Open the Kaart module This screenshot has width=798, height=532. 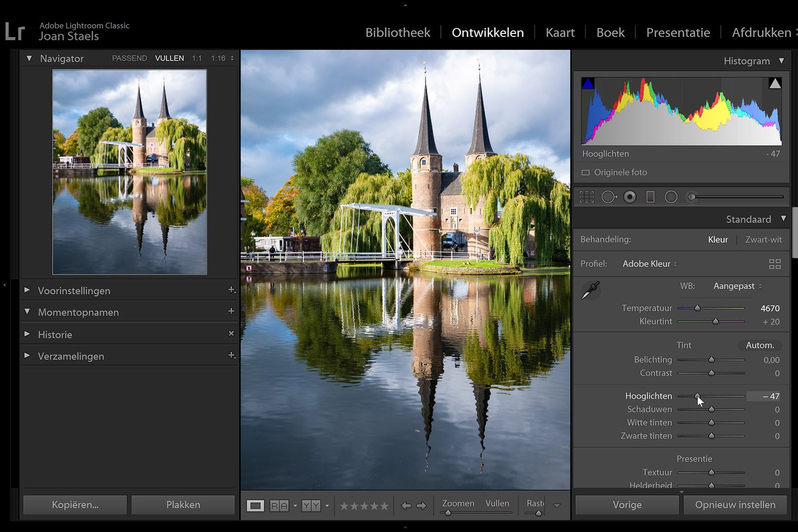[x=560, y=33]
